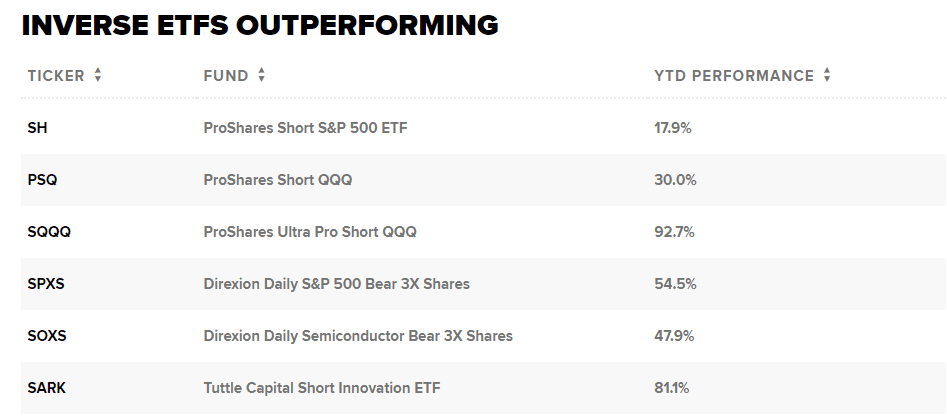Click Tuttle Capital Short Innovation ETF
Viewport: 947px width, 416px height.
tap(321, 388)
